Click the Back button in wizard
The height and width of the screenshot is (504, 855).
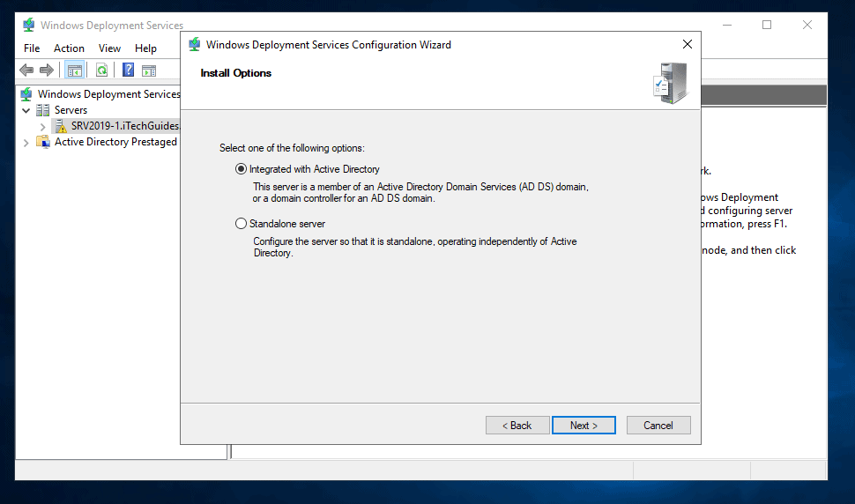517,426
